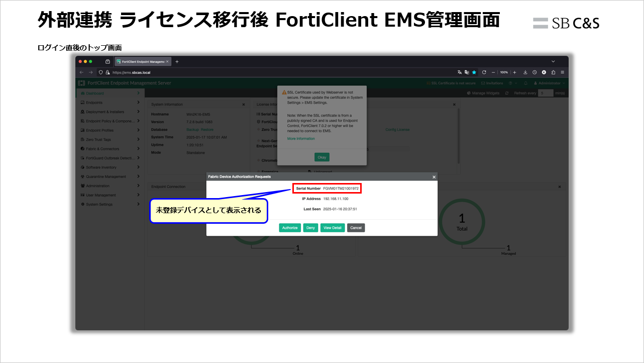Close the System Information widget

244,105
